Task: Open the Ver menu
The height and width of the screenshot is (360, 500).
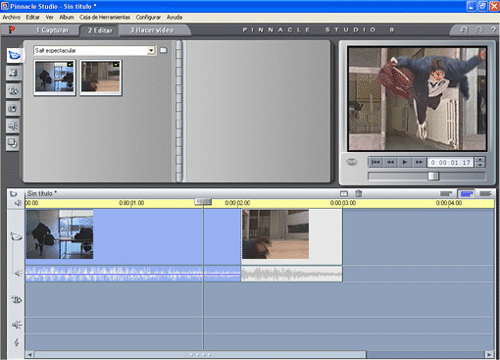Action: [49, 17]
